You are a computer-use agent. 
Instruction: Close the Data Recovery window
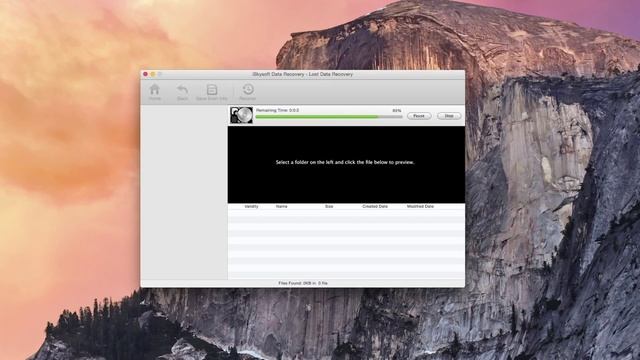click(x=145, y=74)
